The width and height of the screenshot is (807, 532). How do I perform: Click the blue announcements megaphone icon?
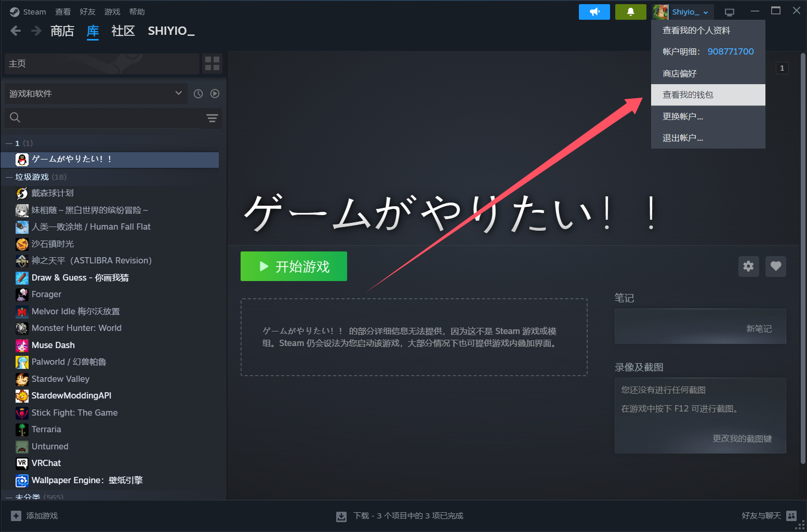pos(594,12)
